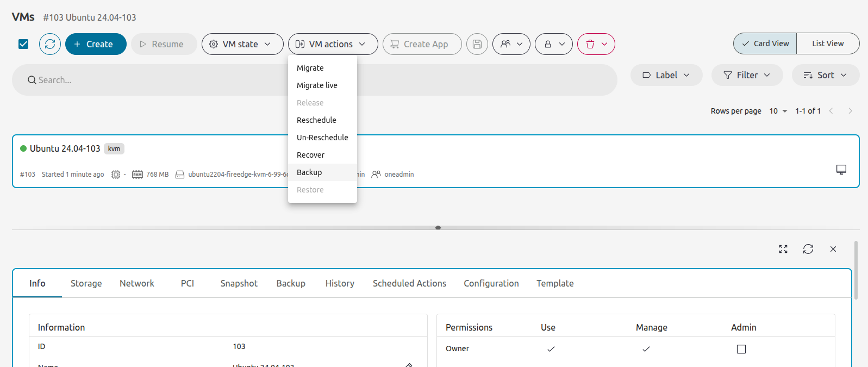Open the Filter dropdown

(x=747, y=75)
